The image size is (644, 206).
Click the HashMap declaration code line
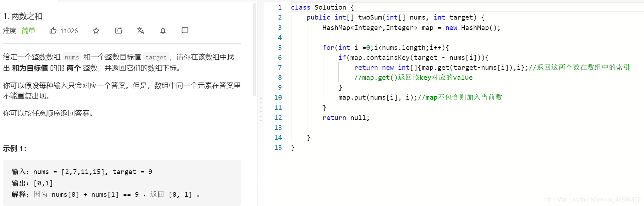[x=411, y=28]
